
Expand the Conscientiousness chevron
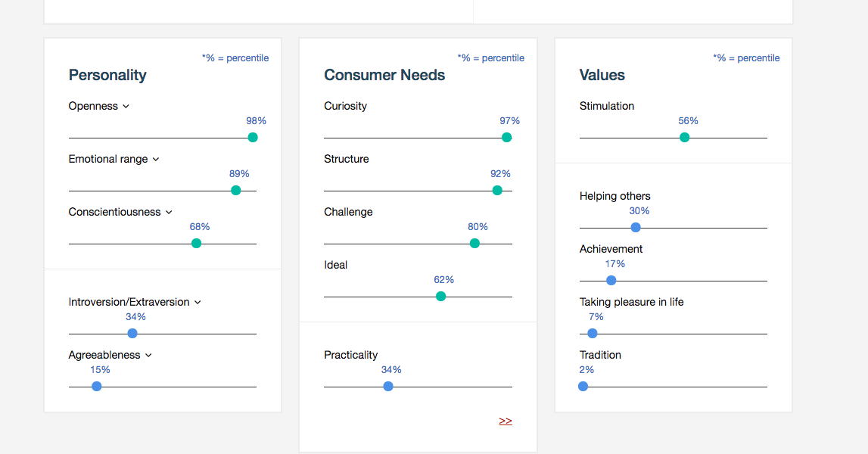click(x=169, y=213)
